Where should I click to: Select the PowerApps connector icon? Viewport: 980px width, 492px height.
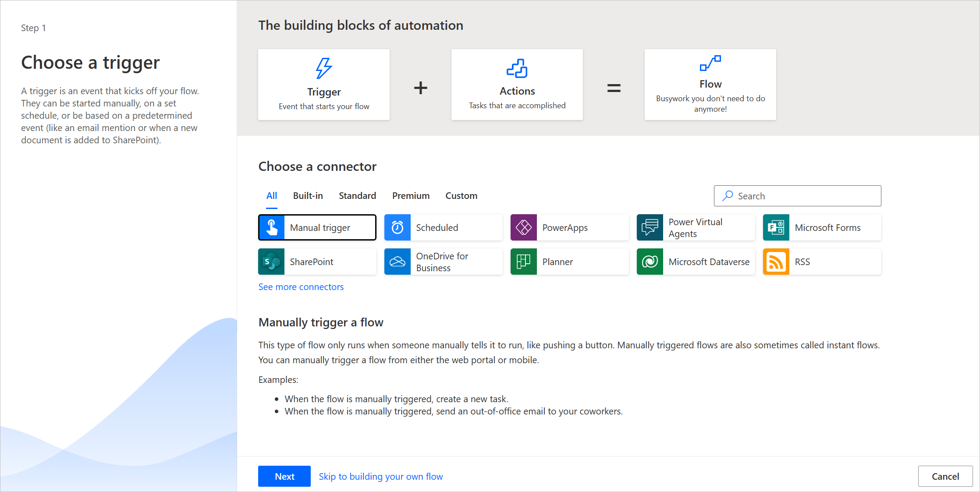(x=523, y=227)
